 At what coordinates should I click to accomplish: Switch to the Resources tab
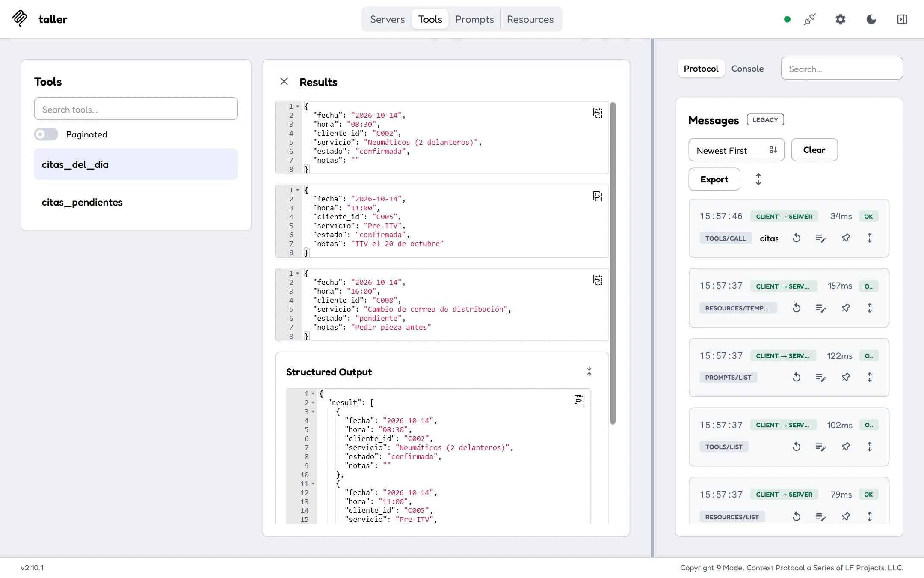click(x=530, y=19)
